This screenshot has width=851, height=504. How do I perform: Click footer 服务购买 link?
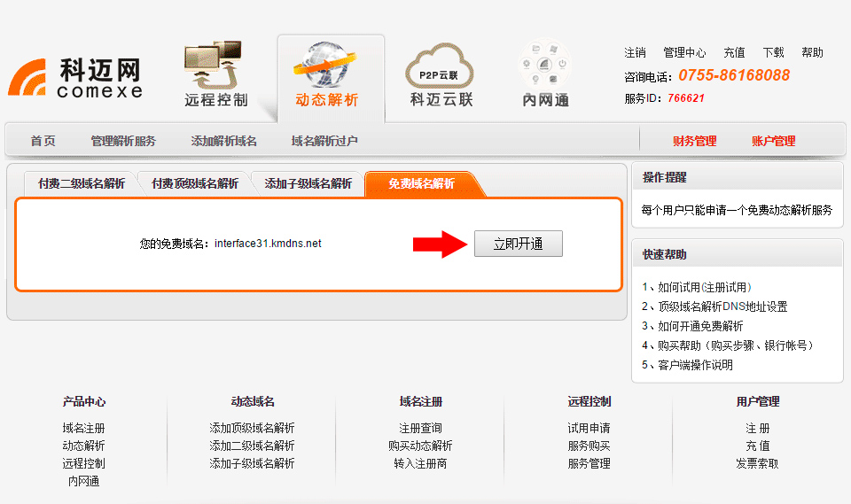(589, 446)
